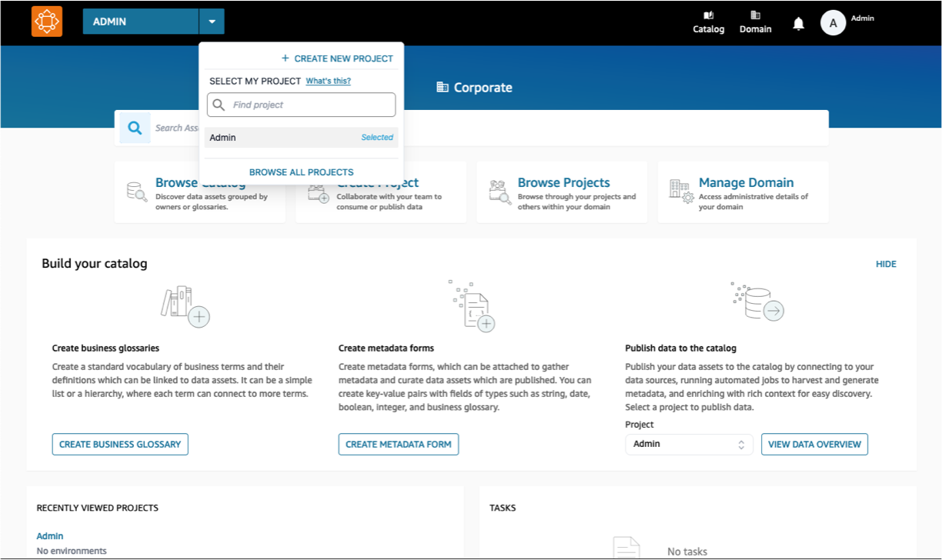The image size is (942, 560).
Task: Click the 'No tasks' text
Action: 687,552
